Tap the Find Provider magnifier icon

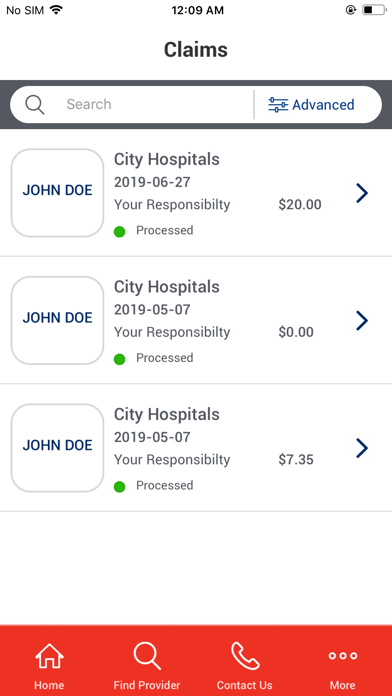(x=147, y=656)
